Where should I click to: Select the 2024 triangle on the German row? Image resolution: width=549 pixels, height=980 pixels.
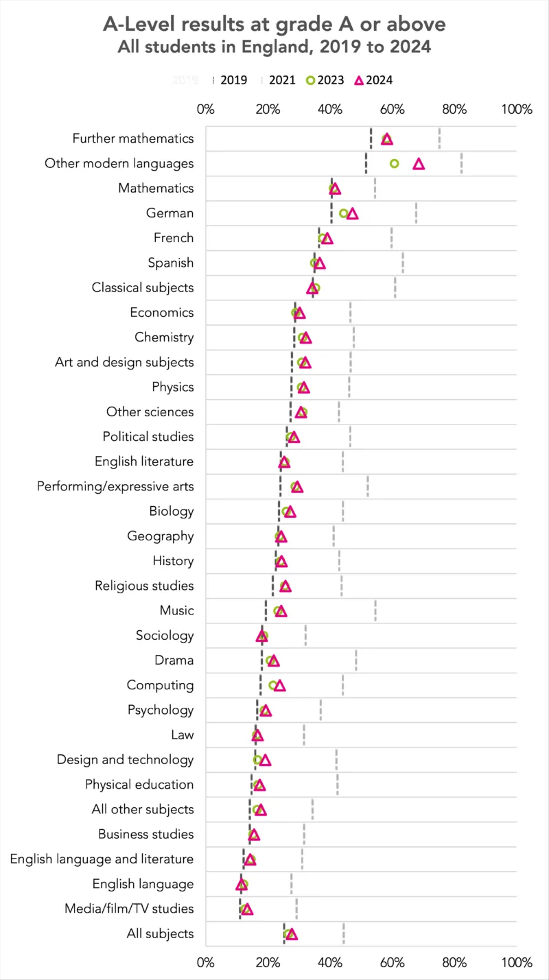pyautogui.click(x=352, y=213)
